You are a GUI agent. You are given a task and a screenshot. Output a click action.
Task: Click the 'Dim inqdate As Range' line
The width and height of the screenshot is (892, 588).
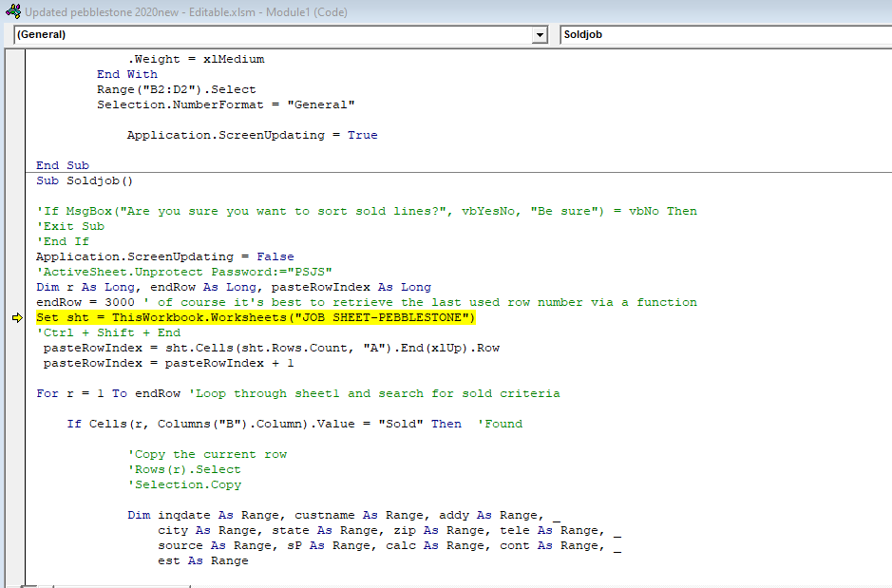pos(344,515)
